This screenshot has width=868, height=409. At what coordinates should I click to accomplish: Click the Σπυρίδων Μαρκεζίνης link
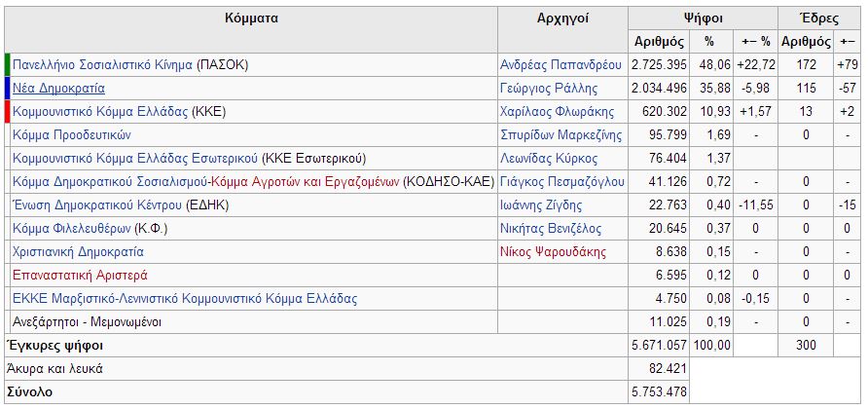point(560,134)
